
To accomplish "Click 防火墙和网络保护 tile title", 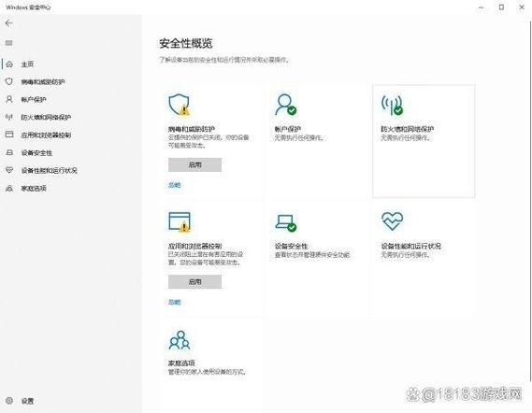I will click(x=407, y=129).
